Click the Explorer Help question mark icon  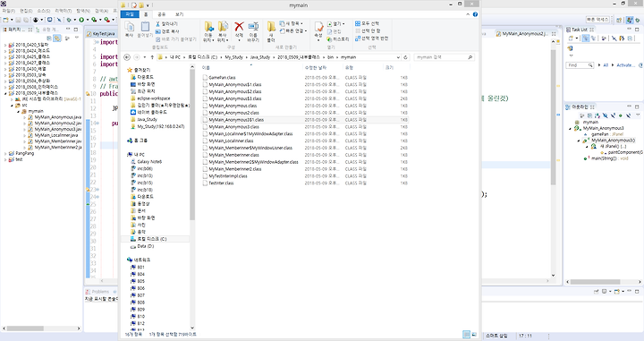(475, 14)
